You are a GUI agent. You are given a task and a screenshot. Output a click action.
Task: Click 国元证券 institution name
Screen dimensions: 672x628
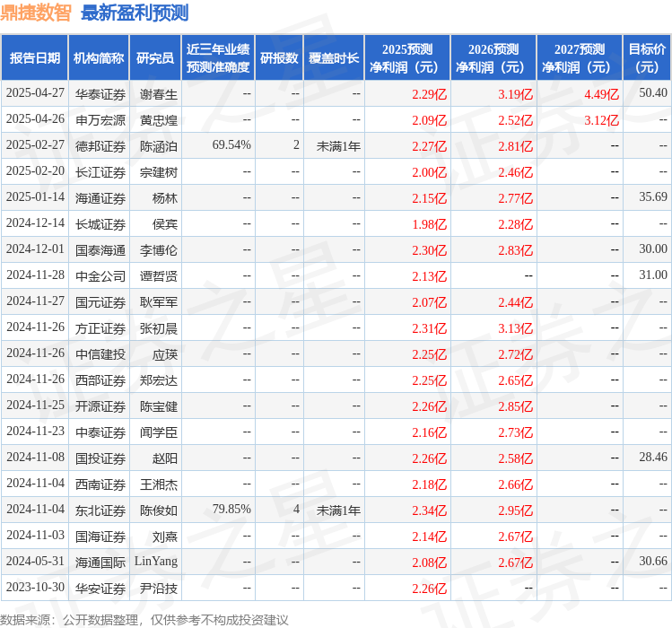[x=100, y=302]
